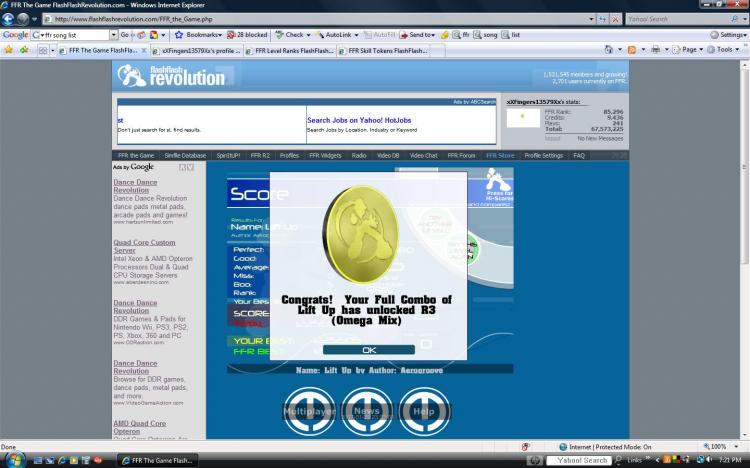Click the News round button

(x=367, y=412)
